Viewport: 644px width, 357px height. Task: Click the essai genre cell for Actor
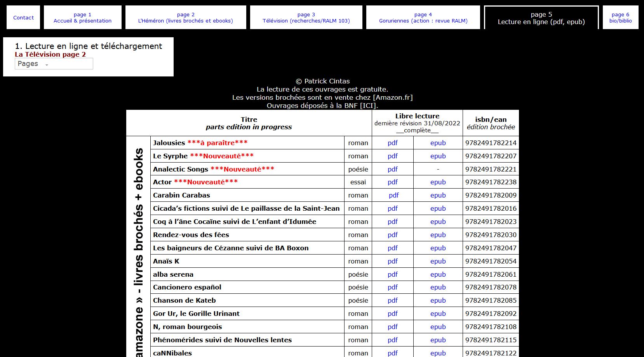[x=358, y=182]
